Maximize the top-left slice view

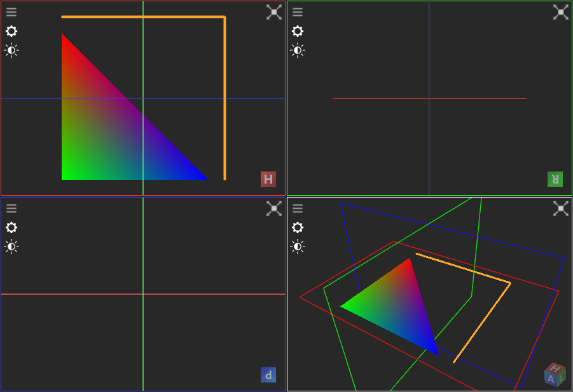pyautogui.click(x=274, y=12)
